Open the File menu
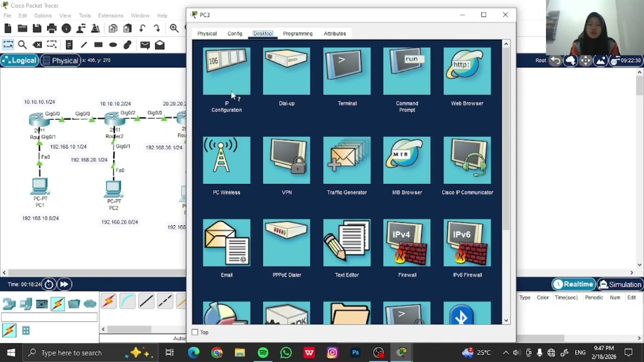This screenshot has width=644, height=362. [8, 16]
